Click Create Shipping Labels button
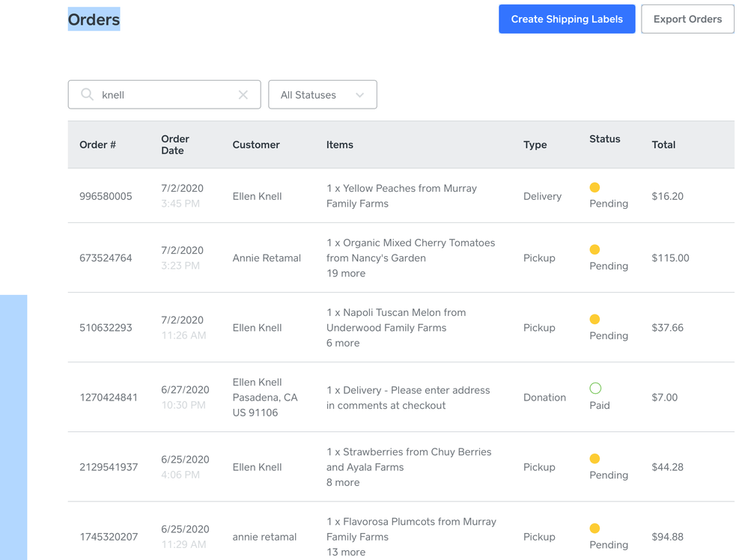The height and width of the screenshot is (560, 748). [567, 19]
